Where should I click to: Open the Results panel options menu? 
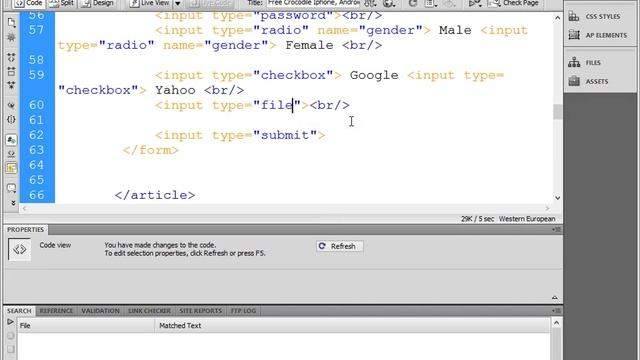click(x=556, y=311)
